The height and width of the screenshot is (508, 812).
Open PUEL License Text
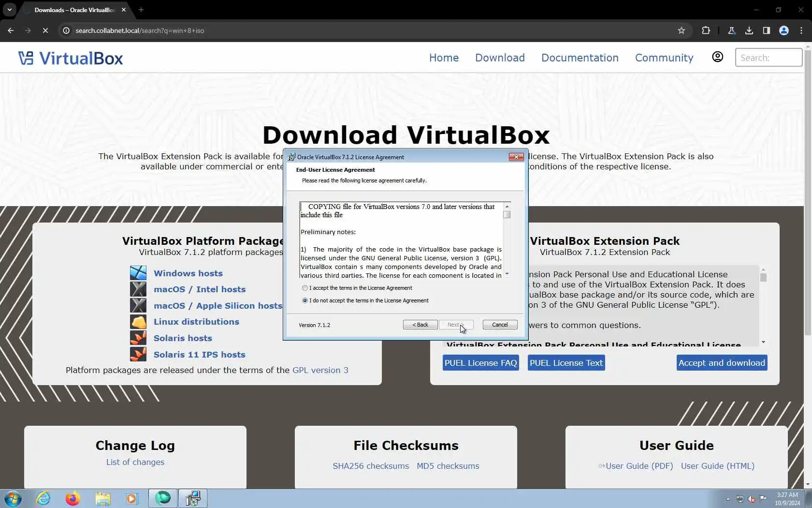tap(566, 363)
